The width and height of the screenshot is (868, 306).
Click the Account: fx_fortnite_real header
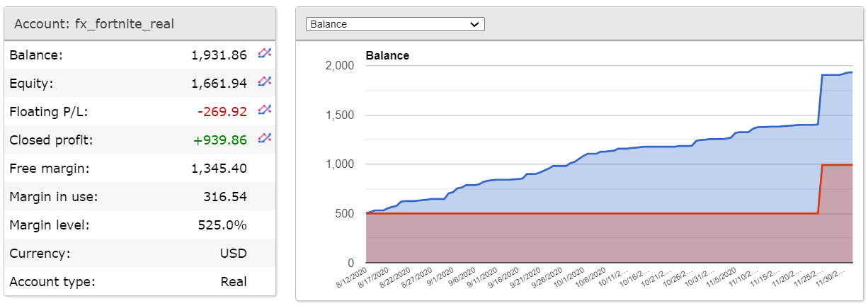coord(94,24)
